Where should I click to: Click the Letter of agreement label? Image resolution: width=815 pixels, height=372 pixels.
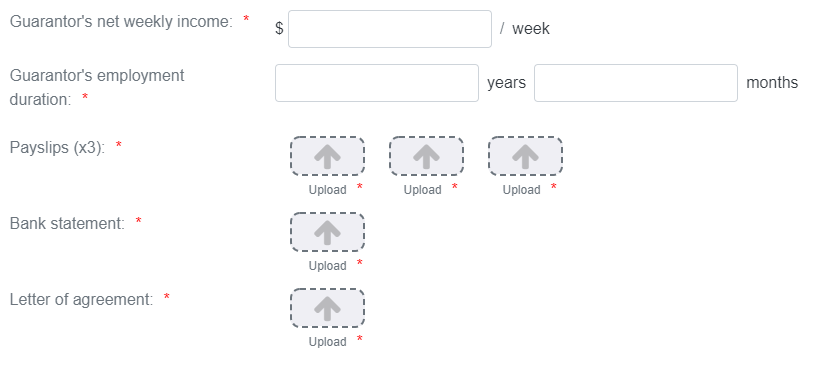pyautogui.click(x=81, y=300)
